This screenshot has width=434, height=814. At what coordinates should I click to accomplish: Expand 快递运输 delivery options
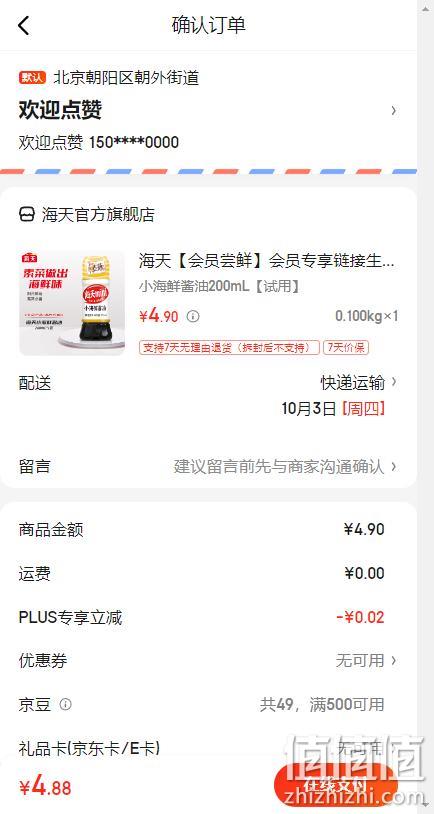[359, 383]
